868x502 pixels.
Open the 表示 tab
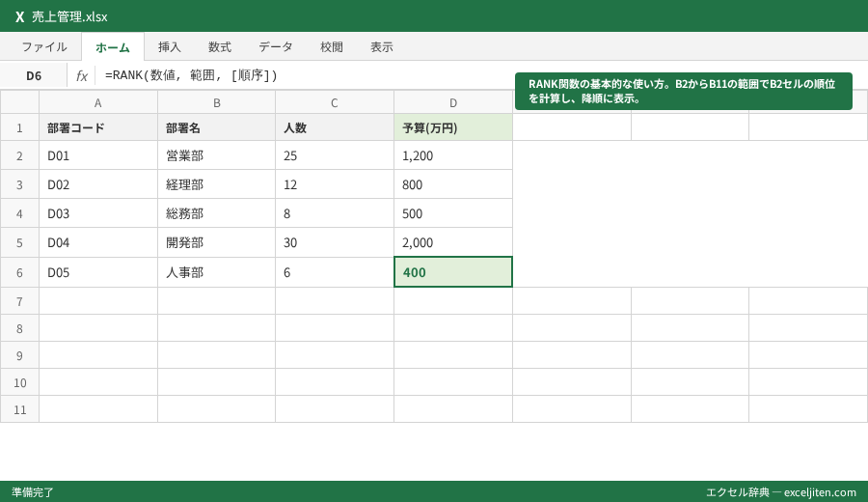[382, 47]
